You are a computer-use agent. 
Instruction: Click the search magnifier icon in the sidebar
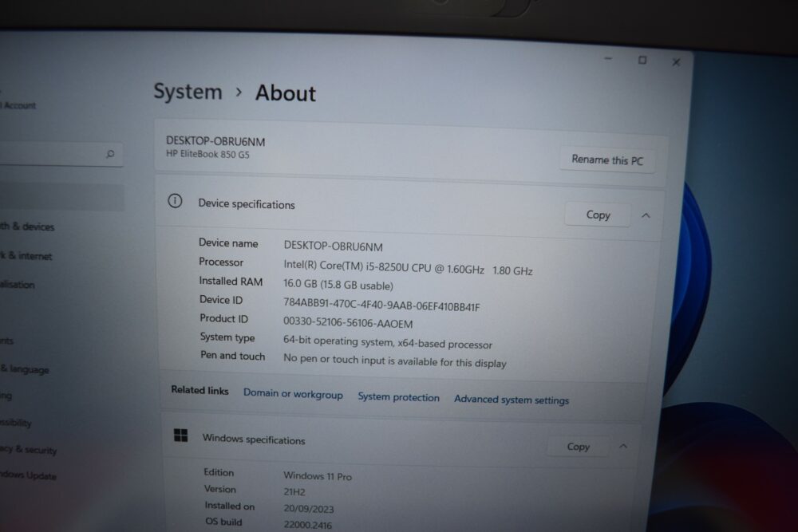110,154
